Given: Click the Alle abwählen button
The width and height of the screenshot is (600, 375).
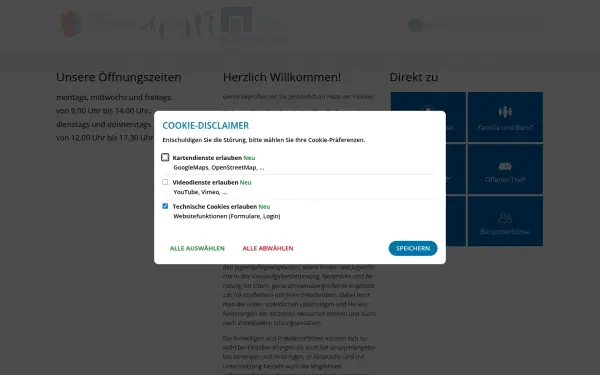Looking at the screenshot, I should pos(268,248).
